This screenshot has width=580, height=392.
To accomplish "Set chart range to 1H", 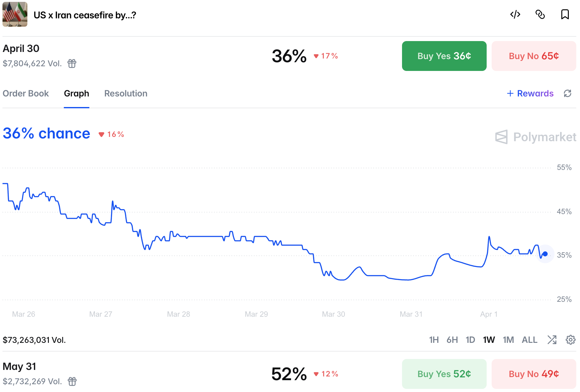I will (x=434, y=340).
